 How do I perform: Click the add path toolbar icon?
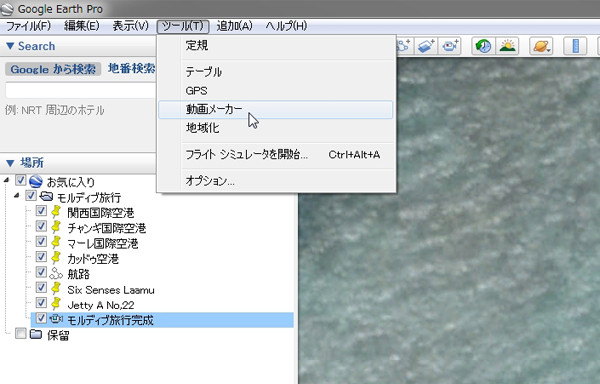pyautogui.click(x=403, y=46)
